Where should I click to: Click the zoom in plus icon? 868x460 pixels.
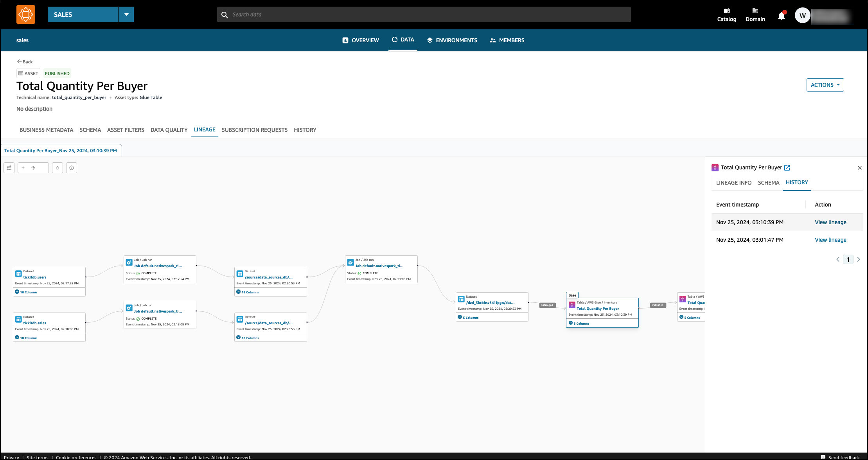(23, 168)
